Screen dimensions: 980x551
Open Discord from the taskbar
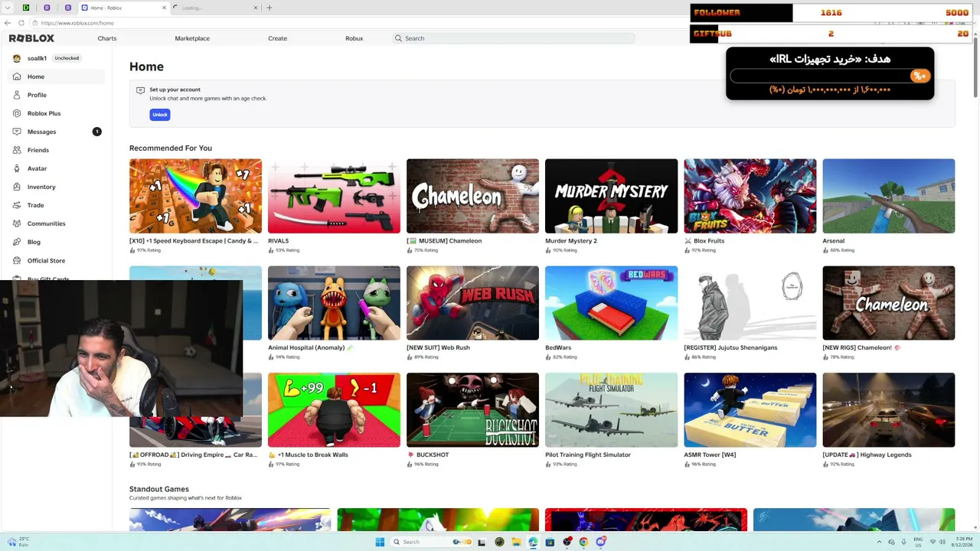click(x=601, y=542)
